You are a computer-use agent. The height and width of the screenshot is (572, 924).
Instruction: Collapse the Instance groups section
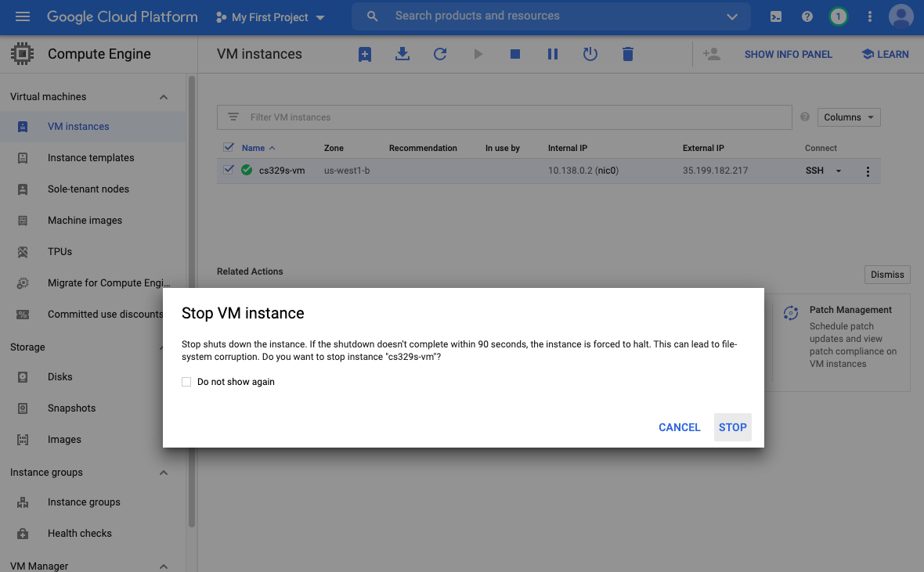pyautogui.click(x=164, y=473)
